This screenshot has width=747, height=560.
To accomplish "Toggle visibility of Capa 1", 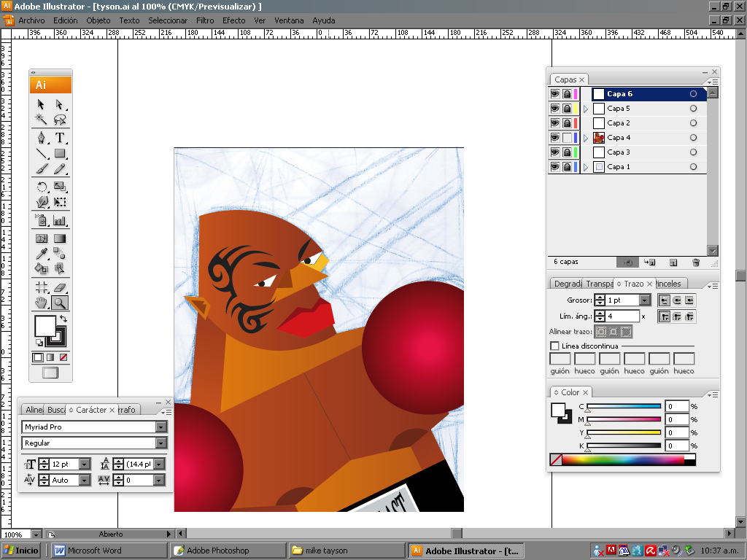I will [x=554, y=167].
